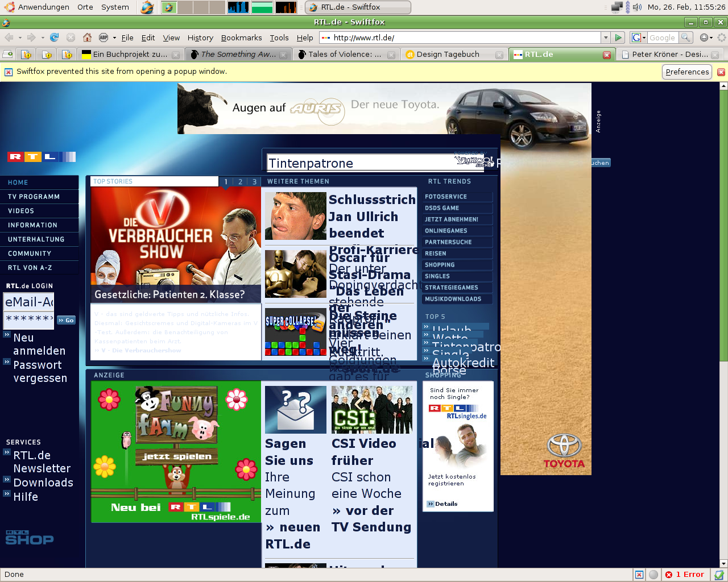Image resolution: width=728 pixels, height=582 pixels.
Task: Go back with the back arrow
Action: (x=9, y=38)
